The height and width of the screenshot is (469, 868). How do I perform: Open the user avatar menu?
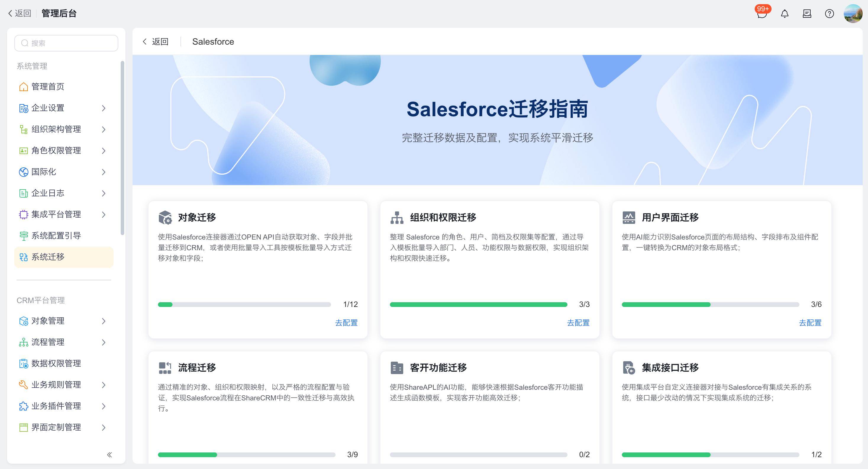click(x=853, y=14)
